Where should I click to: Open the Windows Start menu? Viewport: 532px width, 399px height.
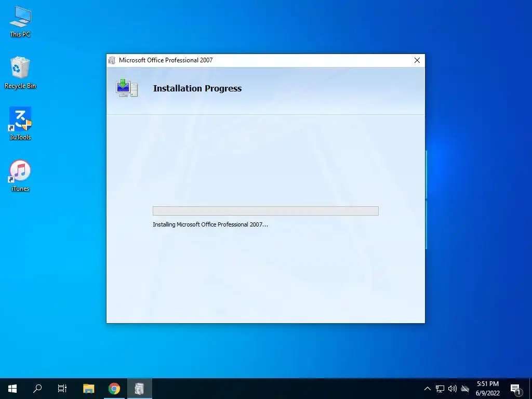click(x=12, y=389)
